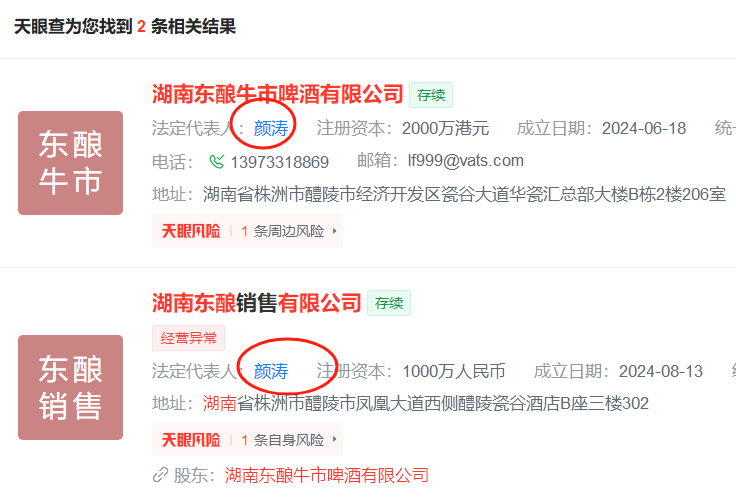This screenshot has height=501, width=736.
Task: Open 湖南东酿牛市啤酒有限公司 company title
Action: point(277,94)
